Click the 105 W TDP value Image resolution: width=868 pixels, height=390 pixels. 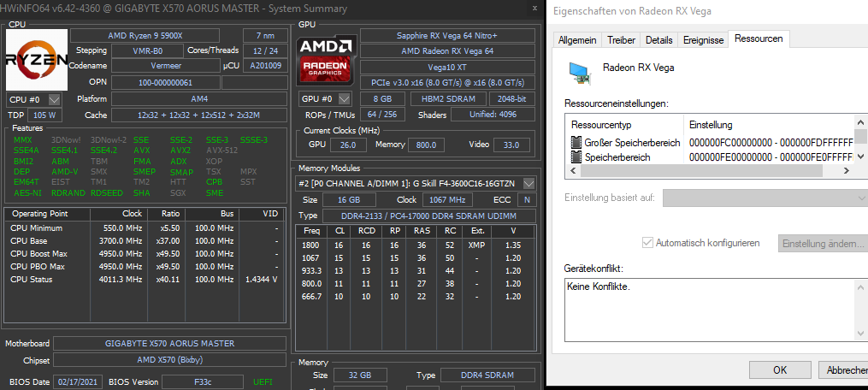coord(44,115)
